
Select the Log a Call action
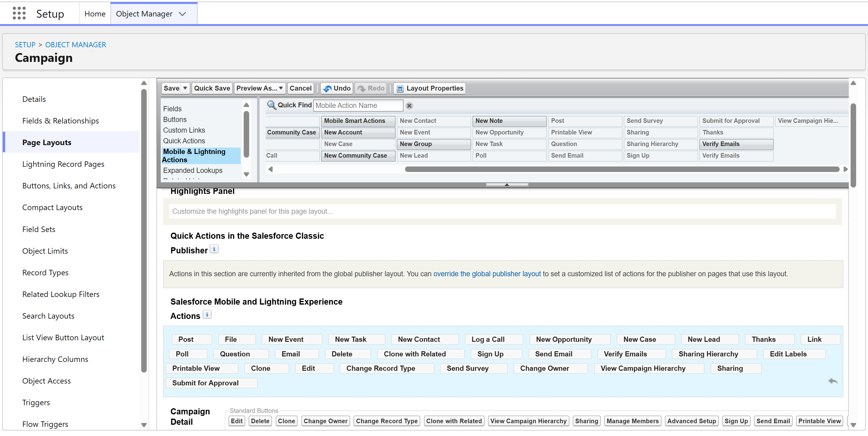[x=494, y=339]
